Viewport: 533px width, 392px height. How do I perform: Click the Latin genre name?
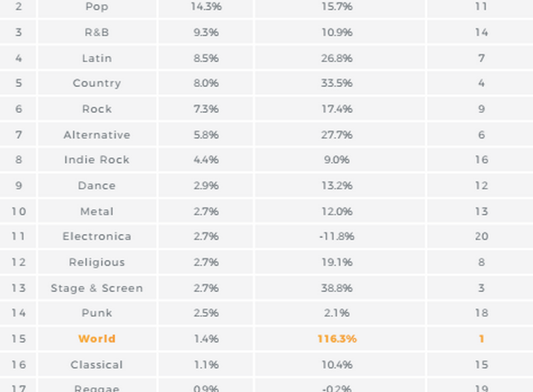[97, 58]
